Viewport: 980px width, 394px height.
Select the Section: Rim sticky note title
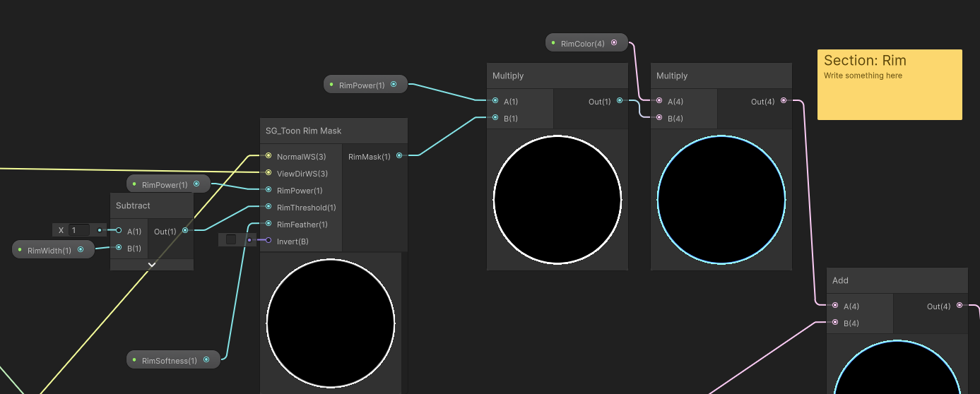pos(865,61)
